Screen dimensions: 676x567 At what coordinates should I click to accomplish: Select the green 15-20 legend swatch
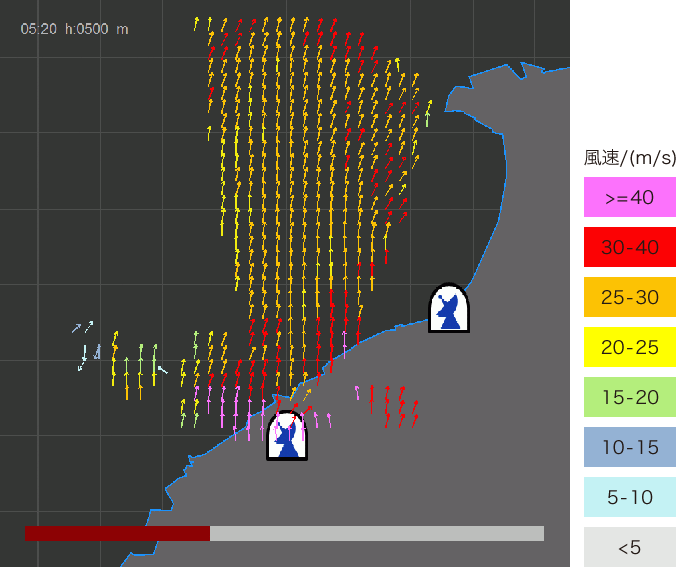[630, 397]
